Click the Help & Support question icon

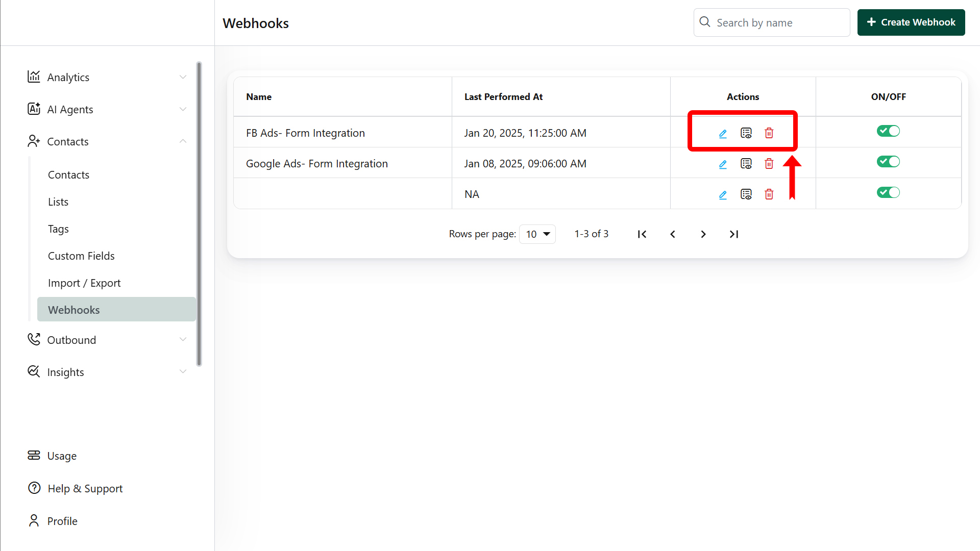(x=34, y=488)
